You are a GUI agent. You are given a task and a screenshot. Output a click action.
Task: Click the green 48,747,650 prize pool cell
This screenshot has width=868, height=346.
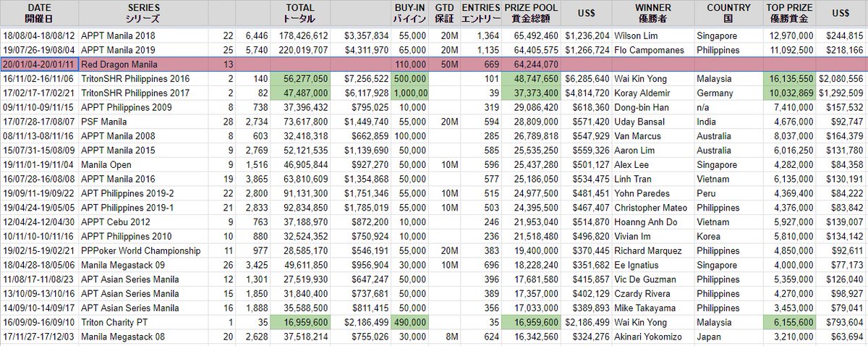pyautogui.click(x=532, y=79)
